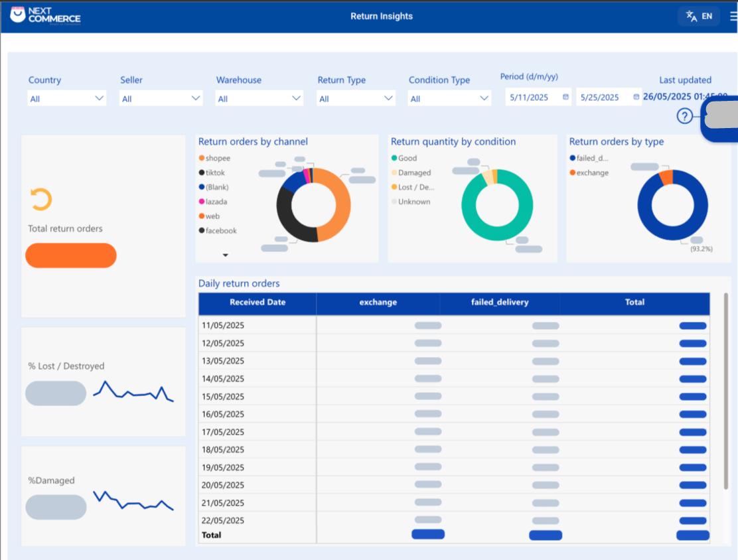
Task: Click the orange total return orders refresh icon
Action: pos(41,200)
